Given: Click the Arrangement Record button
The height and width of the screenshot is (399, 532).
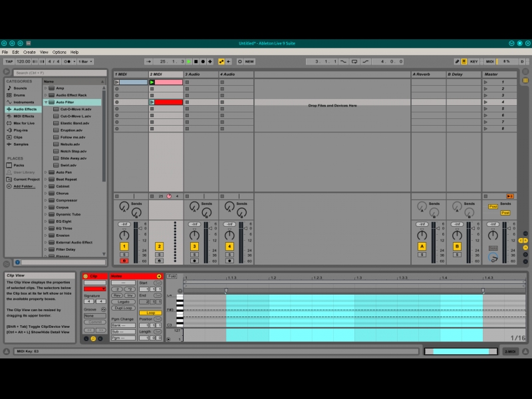Looking at the screenshot, I should [203, 61].
